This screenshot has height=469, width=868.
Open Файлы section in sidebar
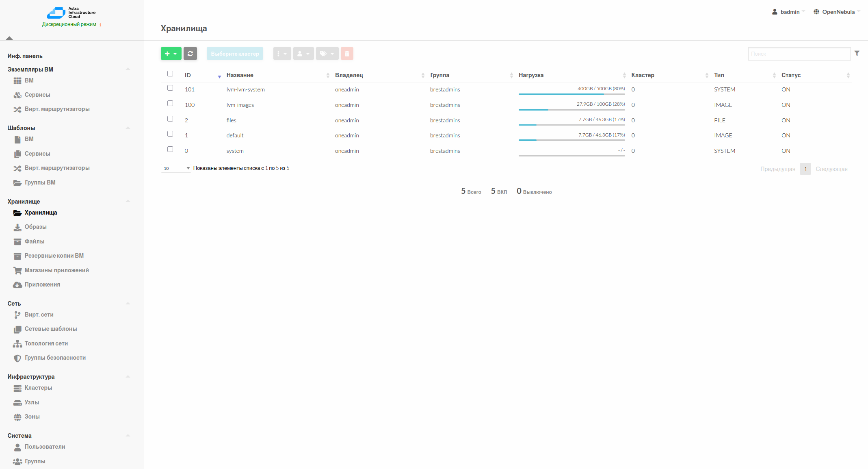(35, 241)
